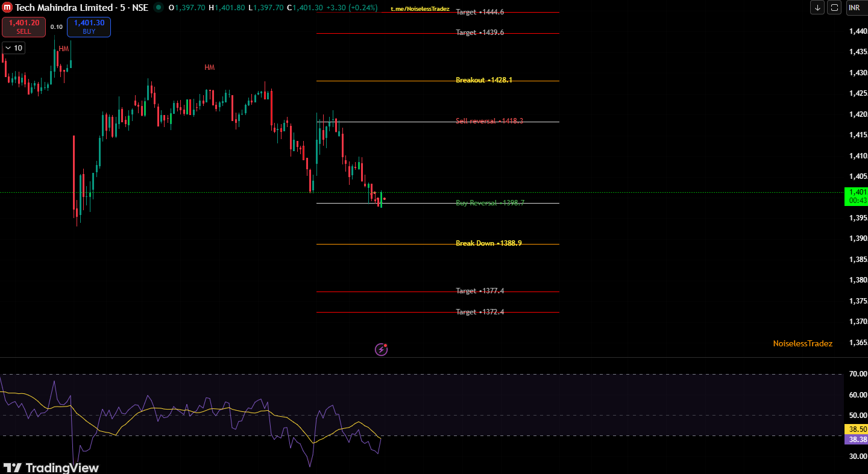Viewport: 868px width, 474px height.
Task: Click the Target 1372.4 level label
Action: 480,311
